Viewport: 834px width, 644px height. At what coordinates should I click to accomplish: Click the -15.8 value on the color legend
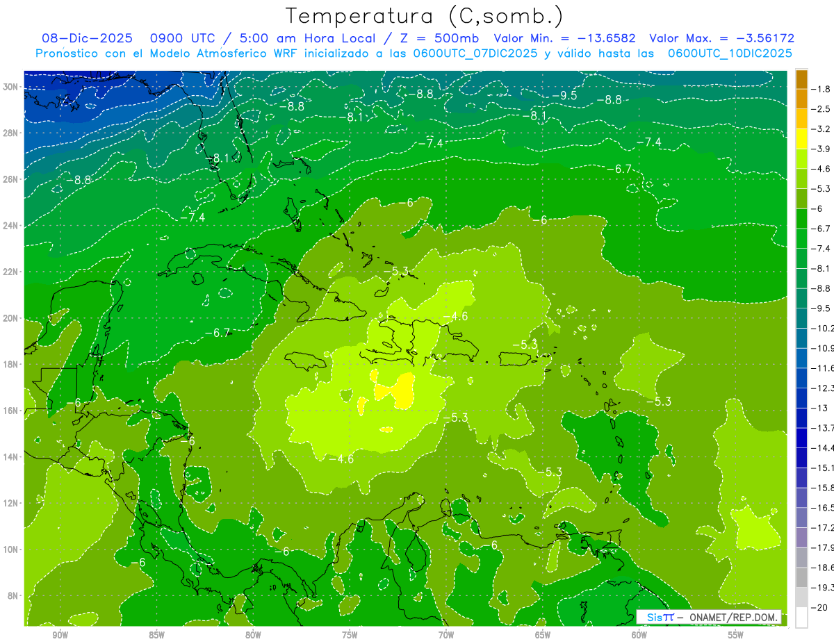(822, 488)
